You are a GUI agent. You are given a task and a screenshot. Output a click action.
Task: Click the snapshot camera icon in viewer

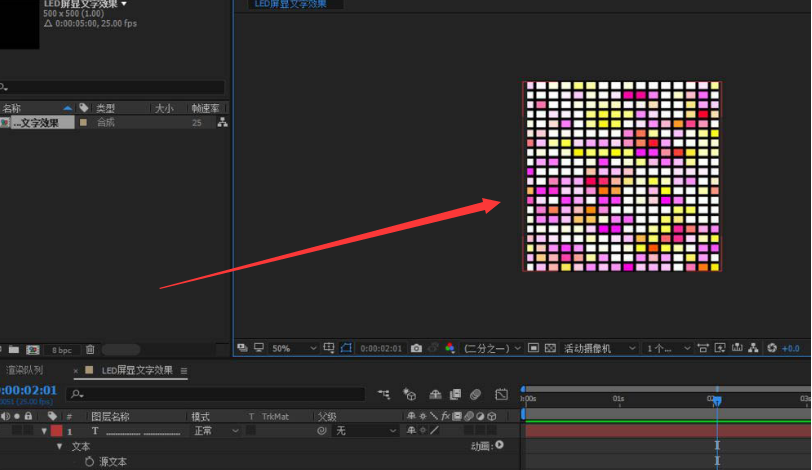point(416,348)
